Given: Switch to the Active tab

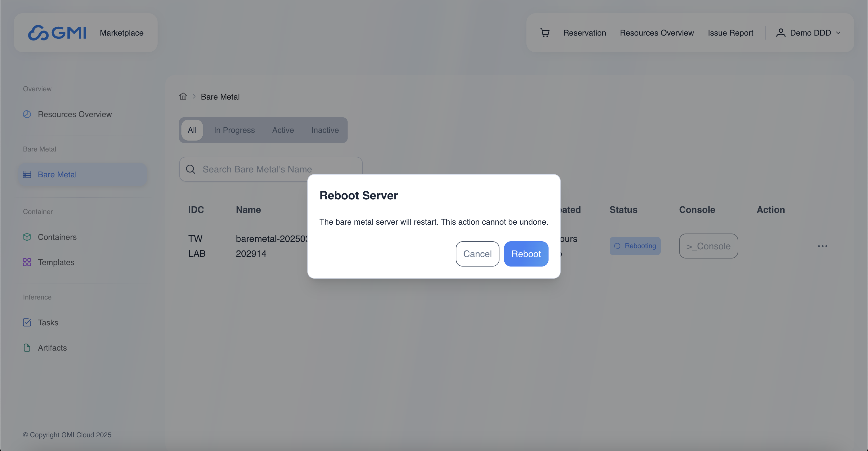Looking at the screenshot, I should click(x=283, y=130).
